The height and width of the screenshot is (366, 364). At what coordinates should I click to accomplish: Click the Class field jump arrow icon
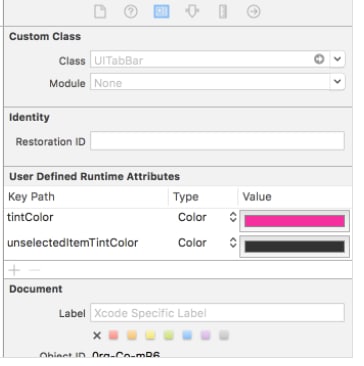[x=319, y=59]
